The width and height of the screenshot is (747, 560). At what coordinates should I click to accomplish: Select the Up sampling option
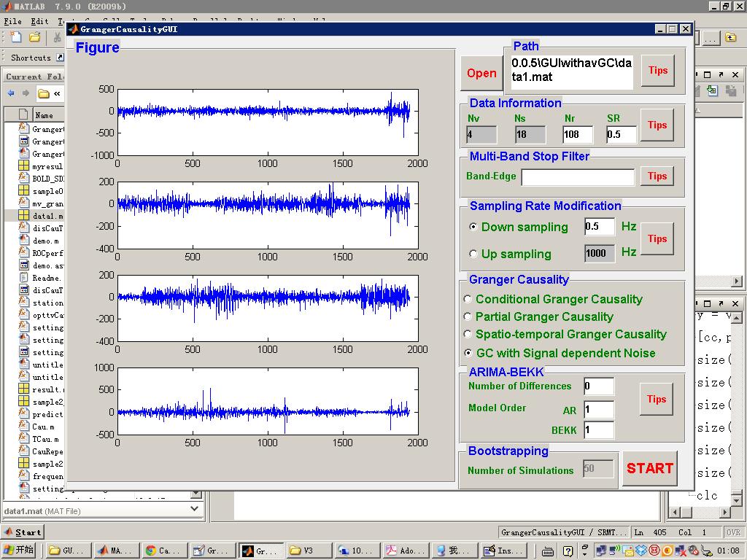(x=474, y=254)
